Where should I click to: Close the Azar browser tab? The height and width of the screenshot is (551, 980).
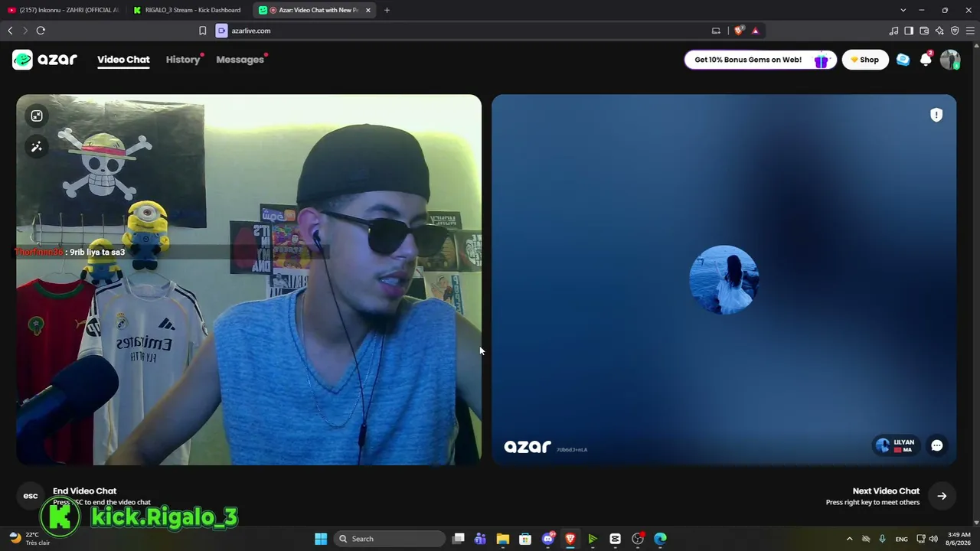tap(368, 10)
